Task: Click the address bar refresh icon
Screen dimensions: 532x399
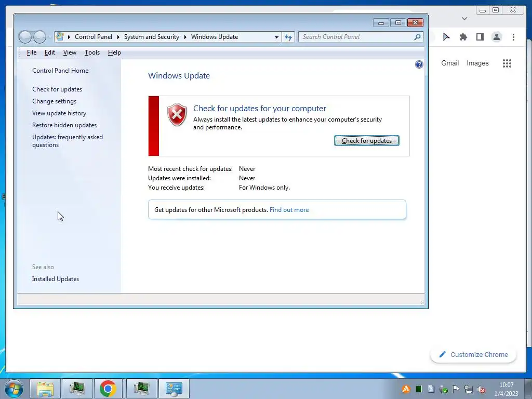Action: pos(288,37)
